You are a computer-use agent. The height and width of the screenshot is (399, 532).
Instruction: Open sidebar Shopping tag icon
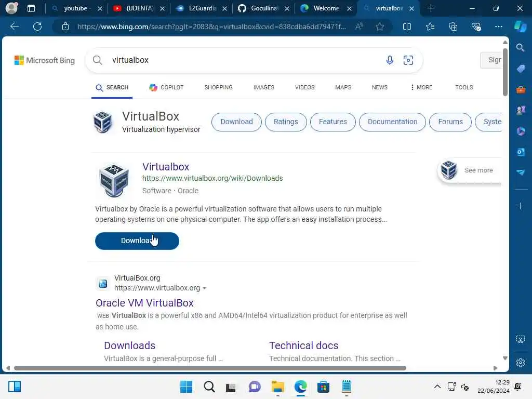click(521, 69)
